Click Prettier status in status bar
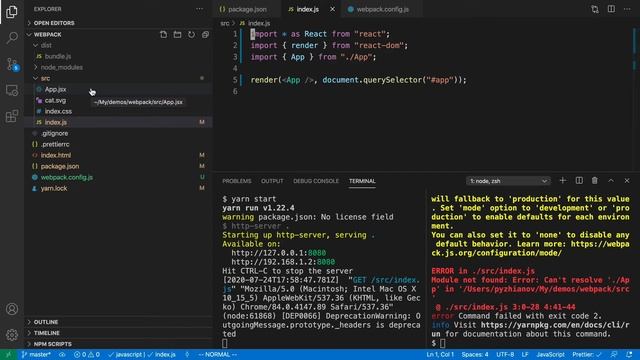Image resolution: width=640 pixels, height=360 pixels. click(587, 354)
